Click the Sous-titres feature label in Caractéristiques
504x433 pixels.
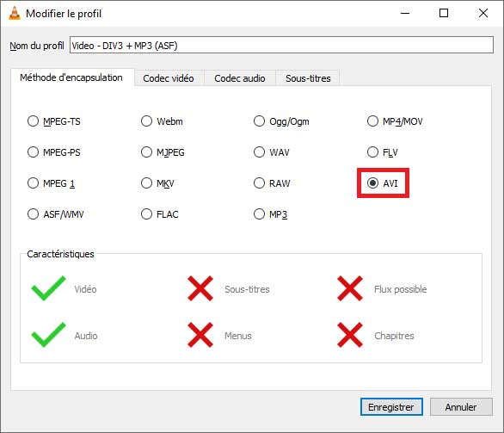(x=247, y=289)
